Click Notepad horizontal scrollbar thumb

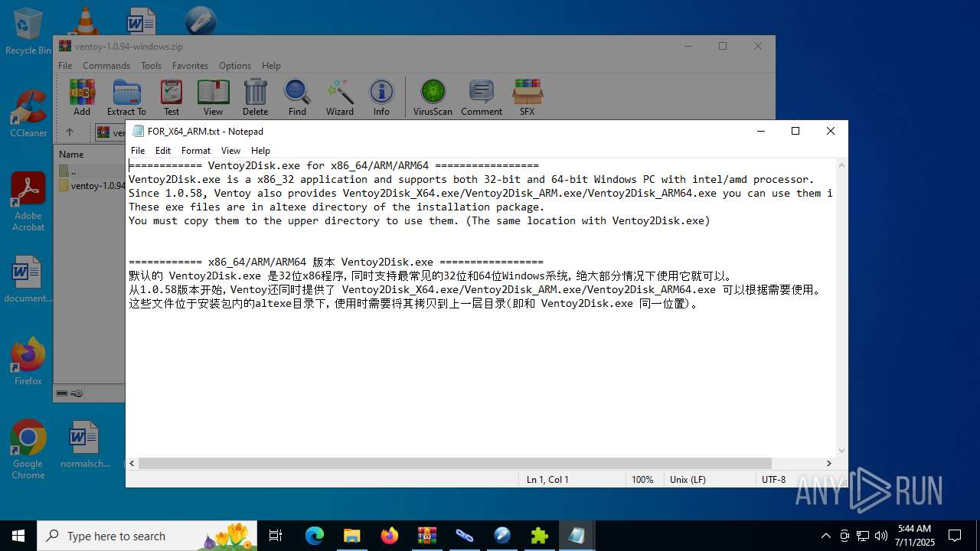coord(455,463)
